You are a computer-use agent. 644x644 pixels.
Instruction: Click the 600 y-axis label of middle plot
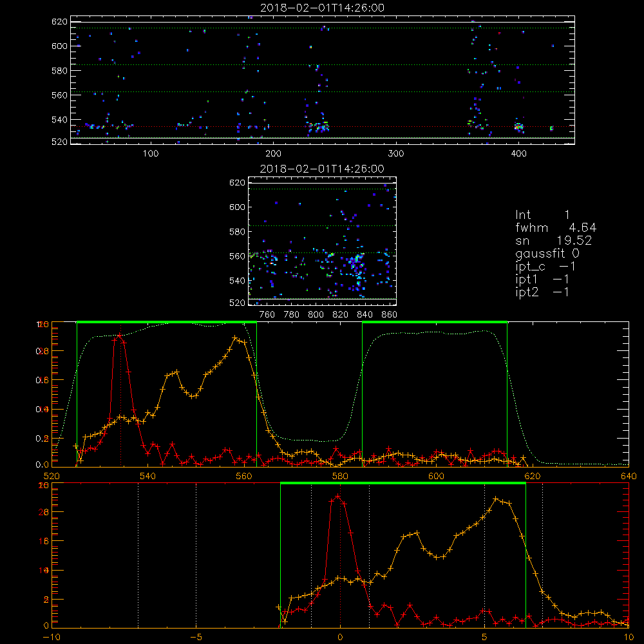click(237, 207)
